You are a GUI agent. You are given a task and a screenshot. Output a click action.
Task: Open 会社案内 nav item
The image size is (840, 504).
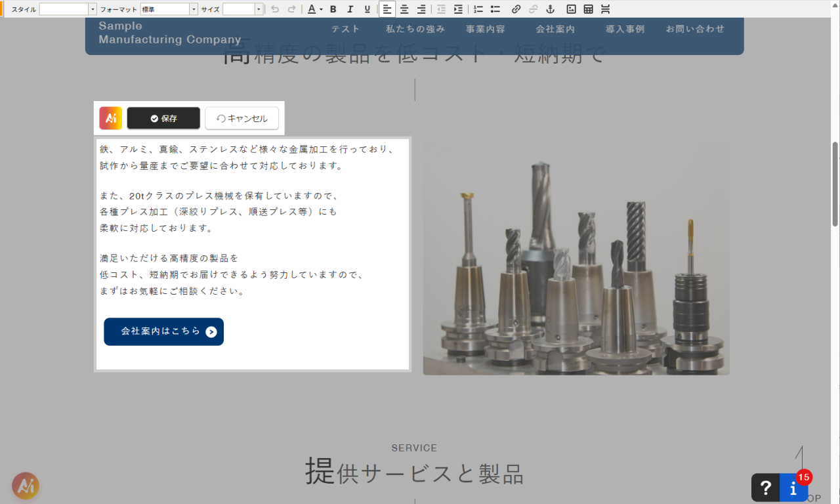coord(555,29)
